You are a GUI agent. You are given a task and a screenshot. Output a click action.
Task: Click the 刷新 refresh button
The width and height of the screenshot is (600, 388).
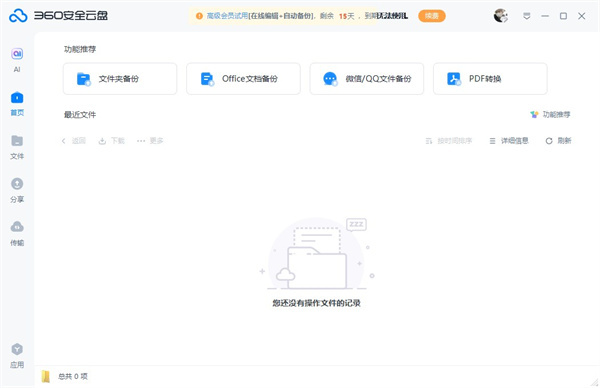(x=558, y=141)
